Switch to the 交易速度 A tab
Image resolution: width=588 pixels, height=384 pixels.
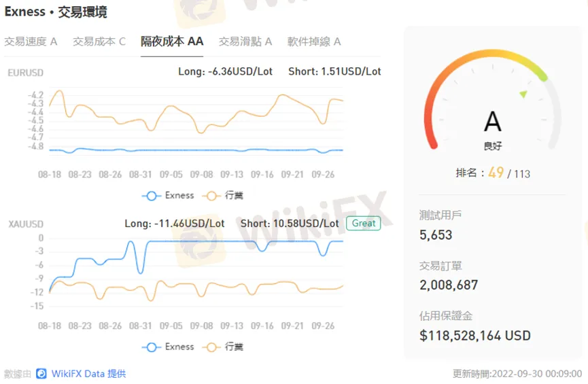coord(31,41)
